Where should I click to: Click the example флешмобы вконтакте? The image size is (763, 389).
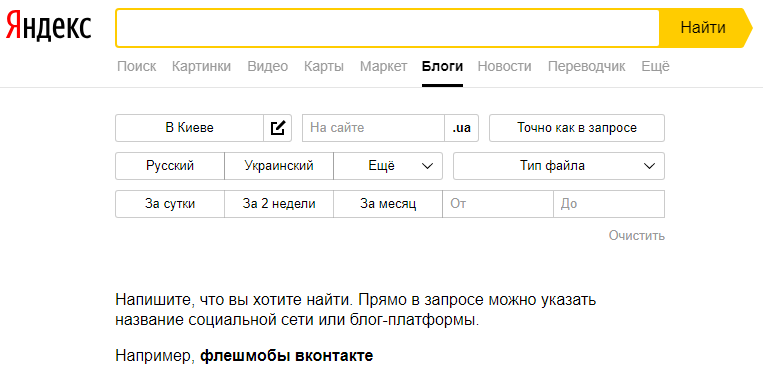287,356
